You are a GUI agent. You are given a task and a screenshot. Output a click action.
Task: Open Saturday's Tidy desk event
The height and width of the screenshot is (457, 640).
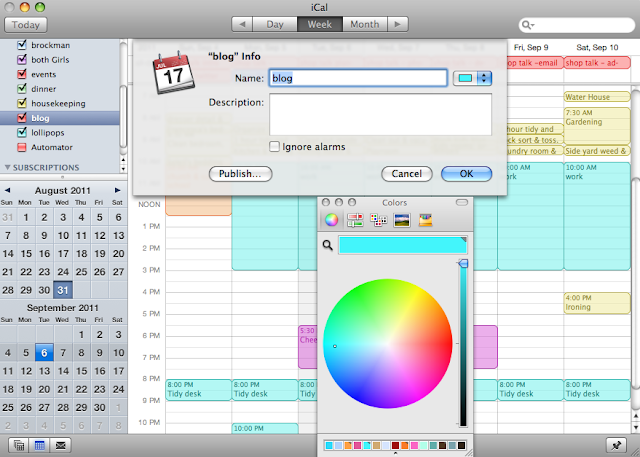coord(597,390)
